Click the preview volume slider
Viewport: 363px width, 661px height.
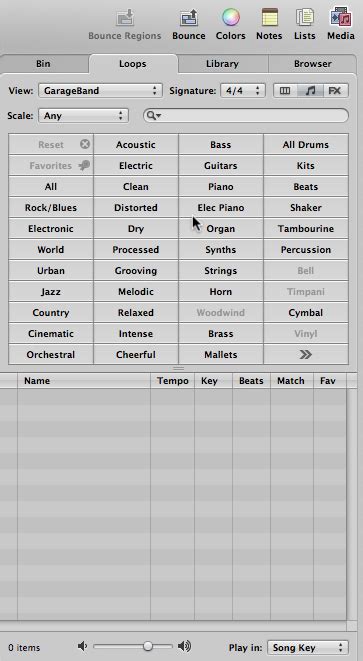click(133, 646)
